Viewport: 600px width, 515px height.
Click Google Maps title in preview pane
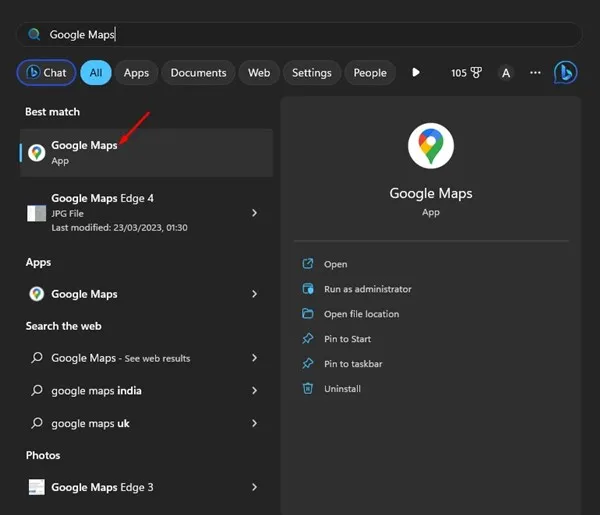click(431, 194)
